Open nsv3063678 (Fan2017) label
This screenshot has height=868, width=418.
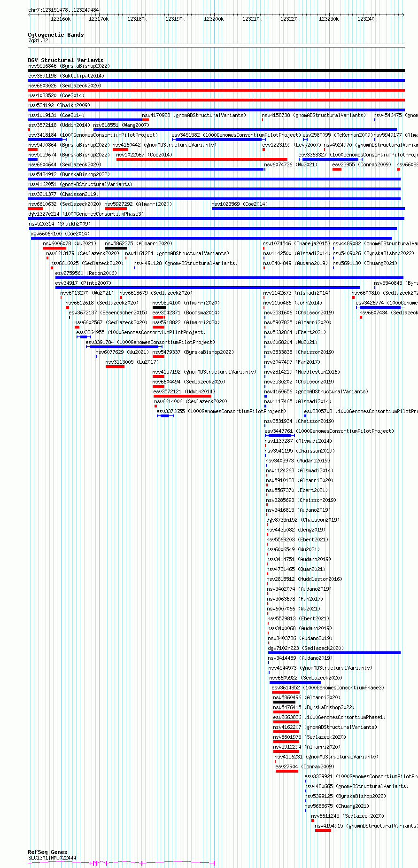(x=295, y=599)
